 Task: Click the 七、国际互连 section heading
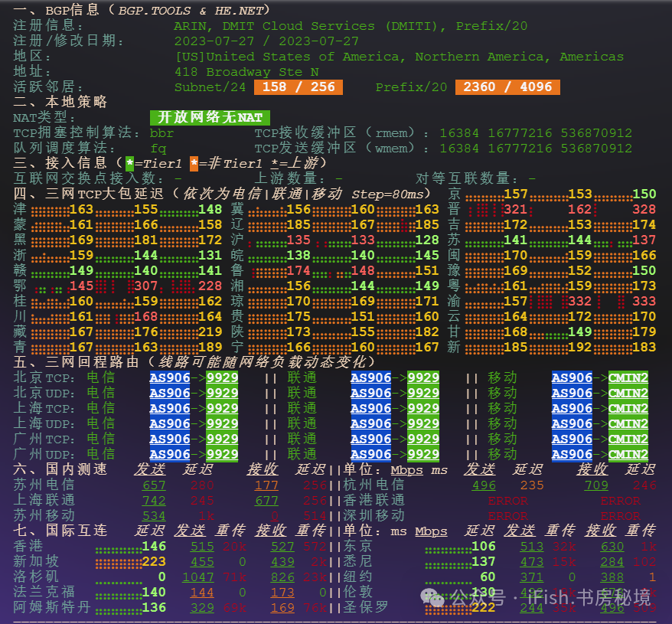60,531
